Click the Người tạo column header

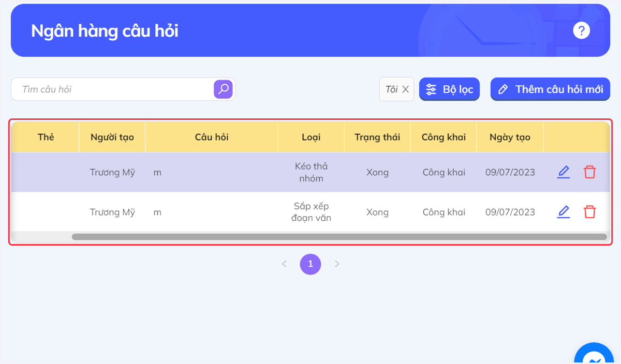(112, 137)
